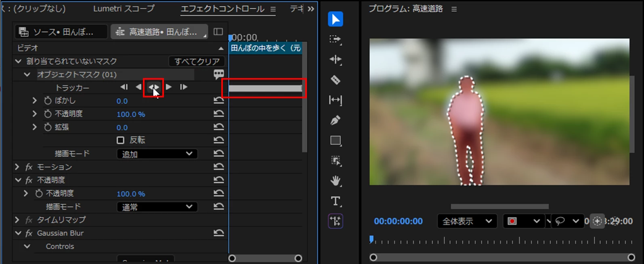Open the red record icon dropdown

[x=524, y=221]
